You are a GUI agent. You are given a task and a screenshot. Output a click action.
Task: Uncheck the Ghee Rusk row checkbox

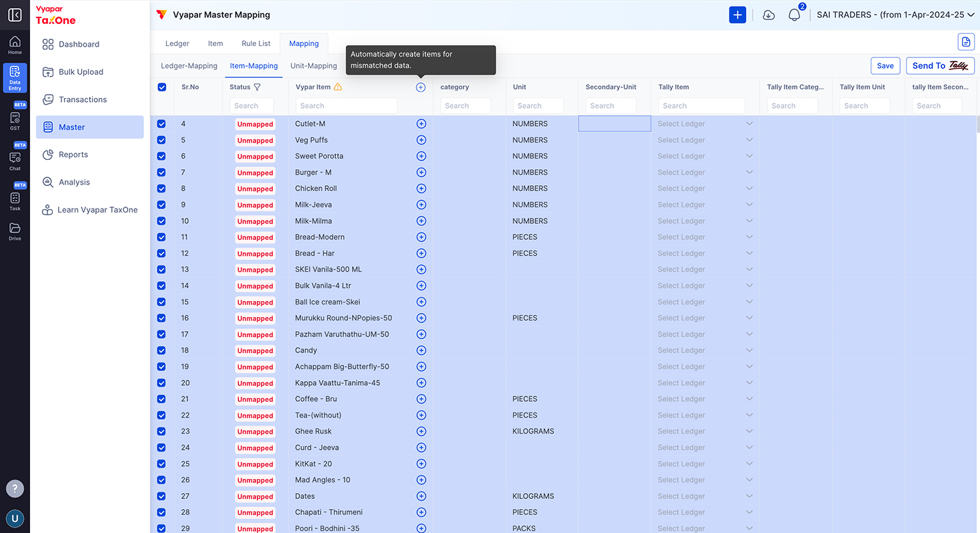click(x=161, y=431)
